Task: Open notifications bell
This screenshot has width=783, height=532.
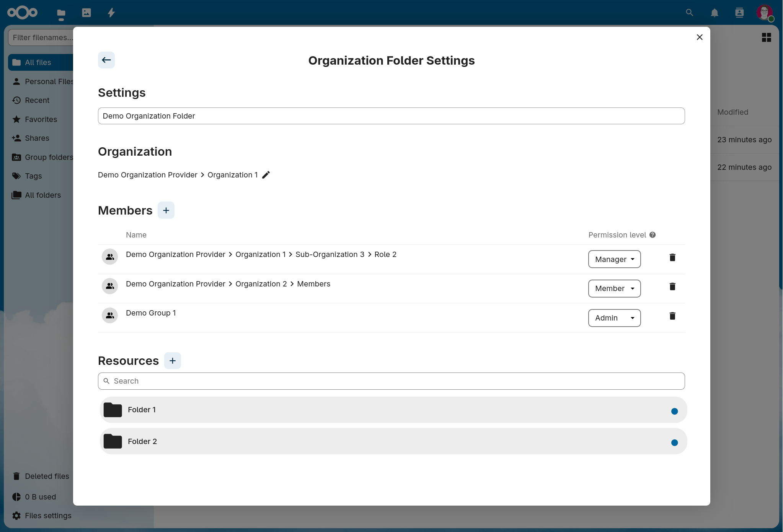Action: tap(714, 13)
